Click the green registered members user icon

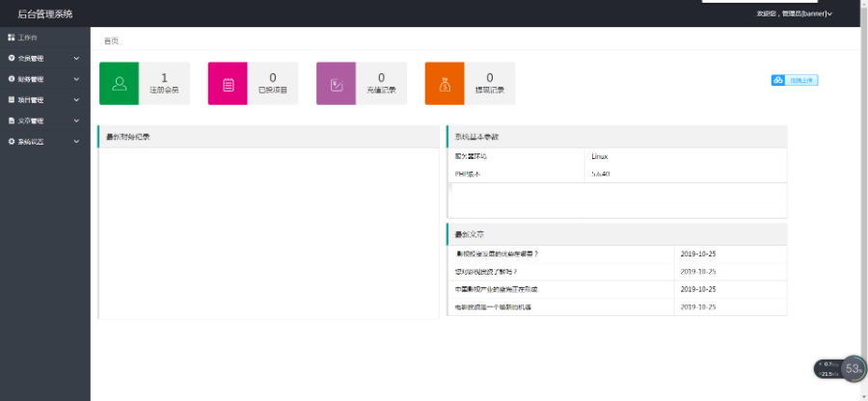(x=120, y=84)
